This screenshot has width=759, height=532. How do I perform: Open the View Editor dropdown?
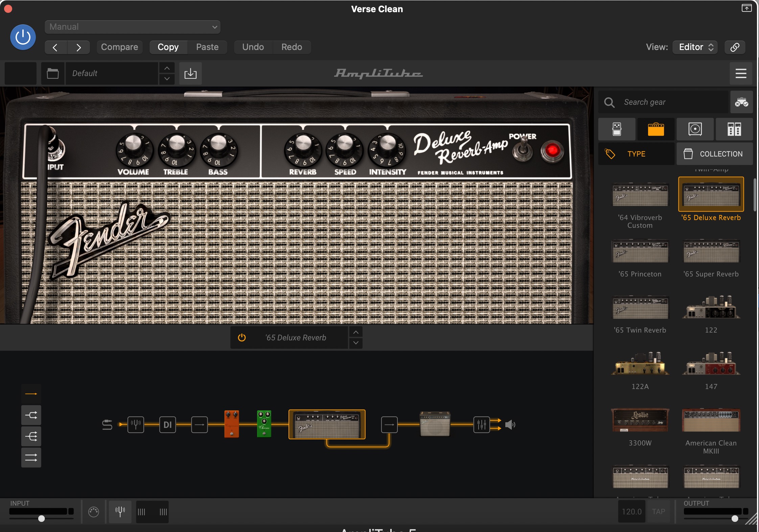tap(695, 47)
